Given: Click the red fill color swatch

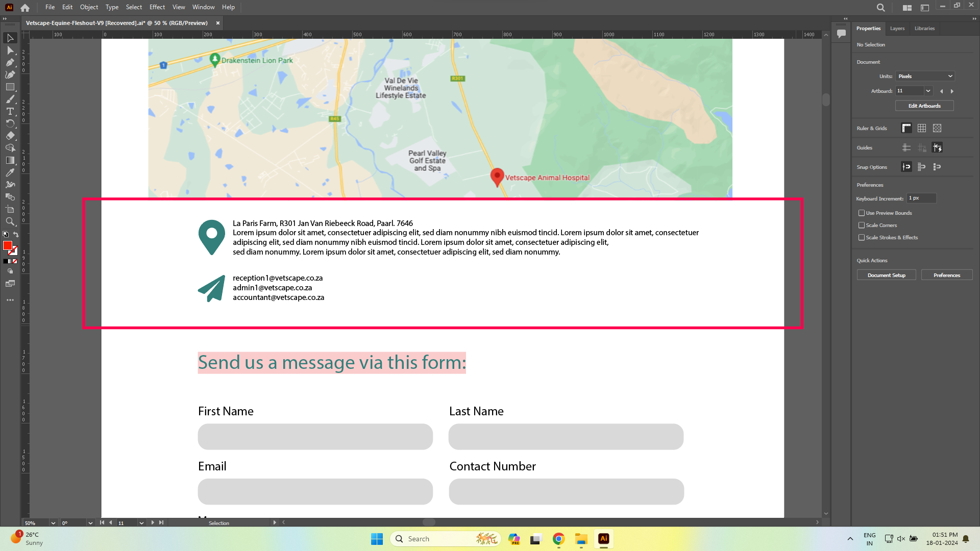Looking at the screenshot, I should pyautogui.click(x=8, y=246).
